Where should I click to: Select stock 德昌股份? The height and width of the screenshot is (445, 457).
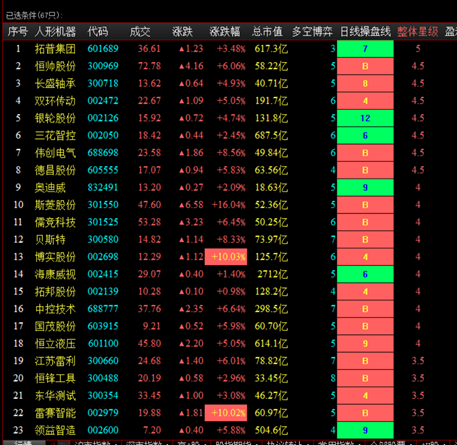click(55, 170)
